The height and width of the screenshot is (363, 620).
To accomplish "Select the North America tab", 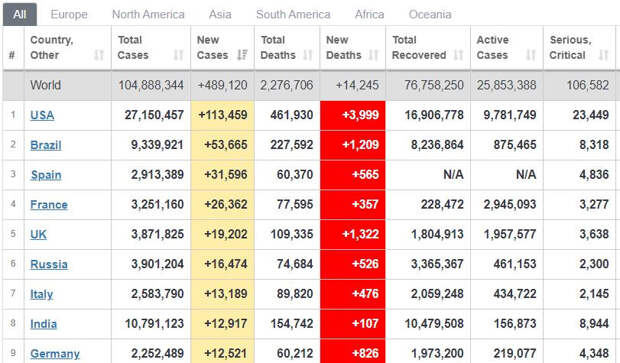I will pos(148,15).
